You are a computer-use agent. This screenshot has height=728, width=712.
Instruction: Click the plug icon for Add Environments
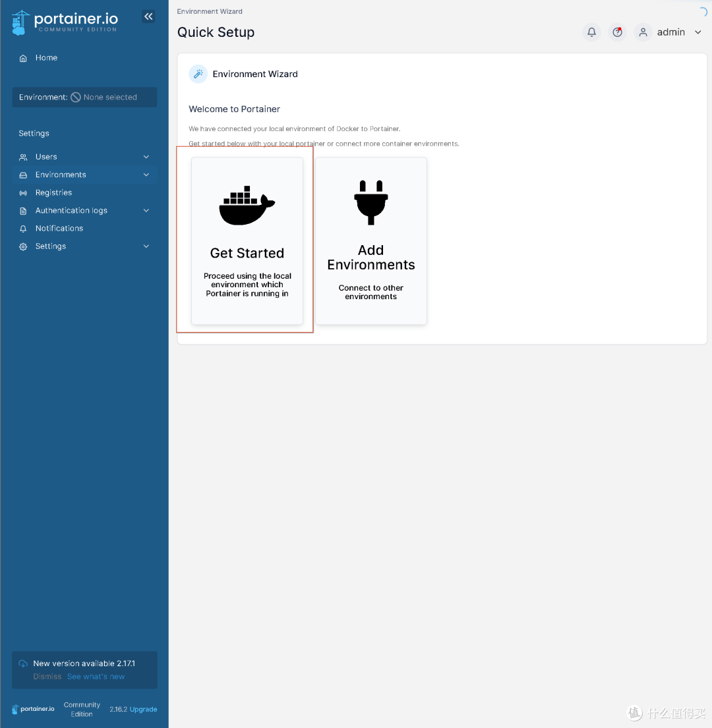[x=371, y=202]
